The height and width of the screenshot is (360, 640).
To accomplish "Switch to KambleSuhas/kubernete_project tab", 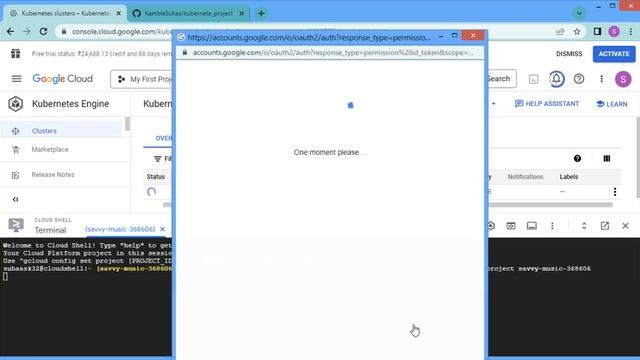I will [189, 13].
